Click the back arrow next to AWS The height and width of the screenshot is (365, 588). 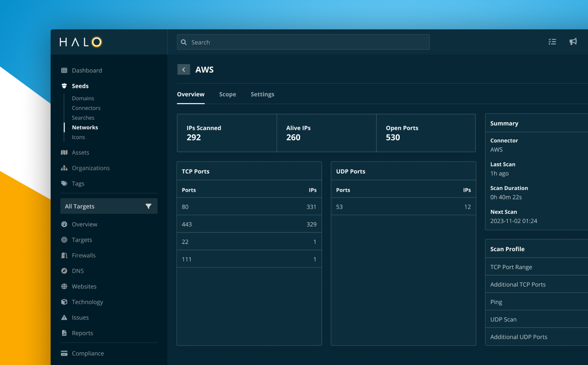pos(184,69)
